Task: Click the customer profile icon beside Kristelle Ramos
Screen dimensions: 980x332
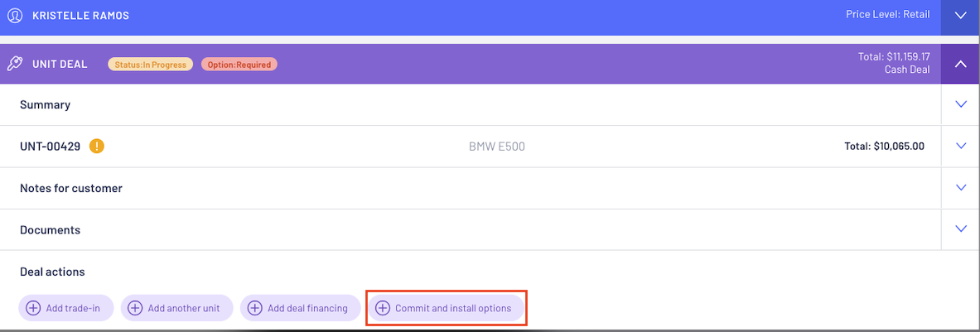Action: click(x=14, y=15)
